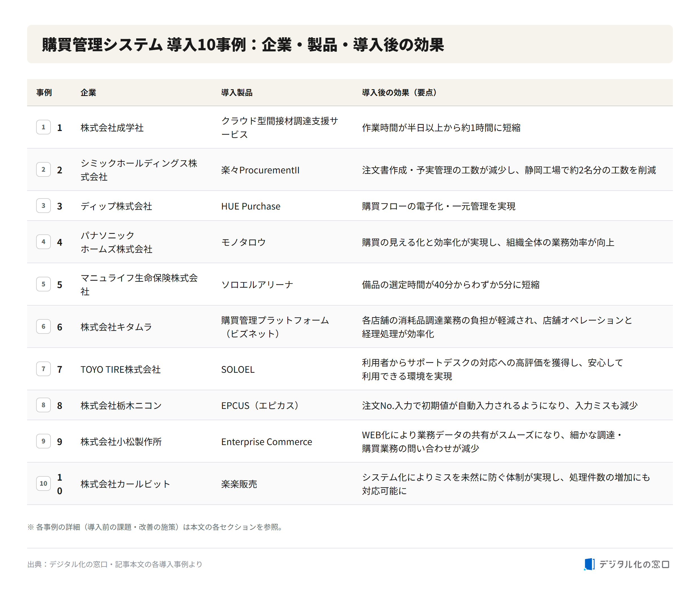Click the number 7 badge for TOYO TIRE
Viewport: 700px width, 597px height.
tap(43, 369)
